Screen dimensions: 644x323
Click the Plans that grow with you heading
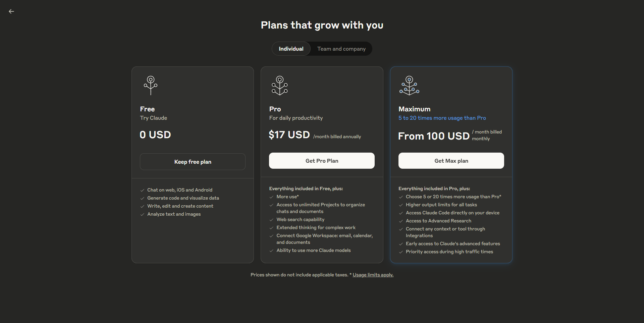pos(322,25)
